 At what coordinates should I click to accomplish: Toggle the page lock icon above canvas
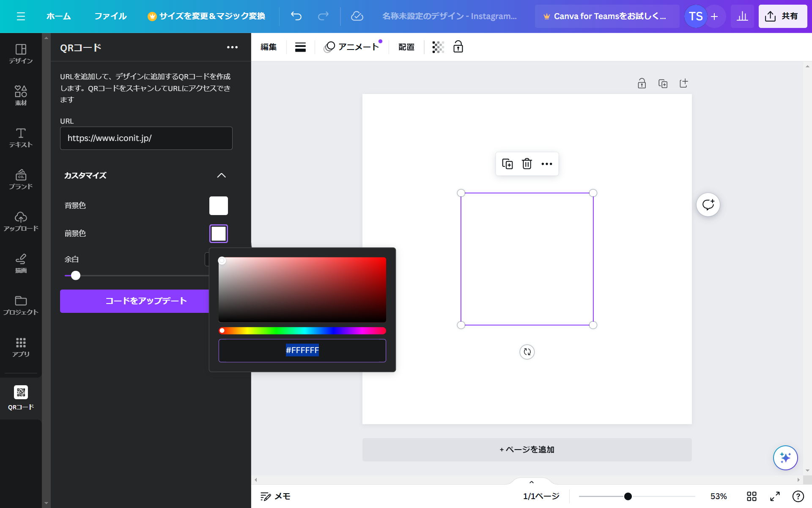coord(642,83)
